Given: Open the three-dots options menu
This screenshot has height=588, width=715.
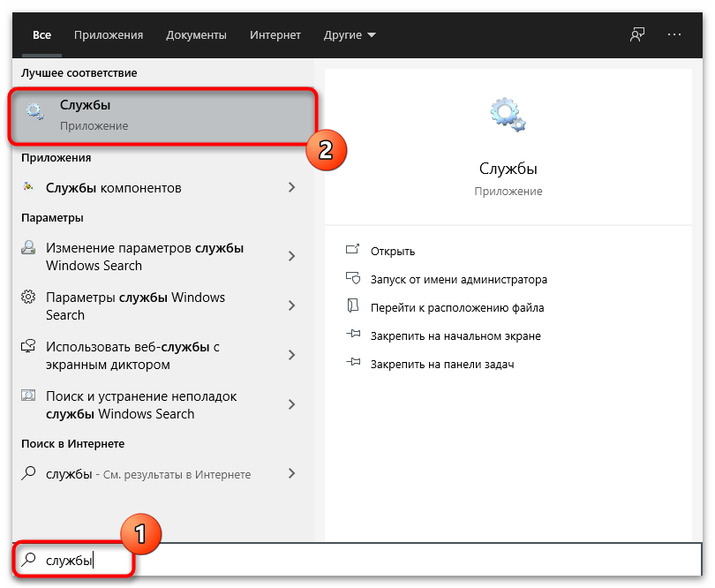Looking at the screenshot, I should (674, 34).
